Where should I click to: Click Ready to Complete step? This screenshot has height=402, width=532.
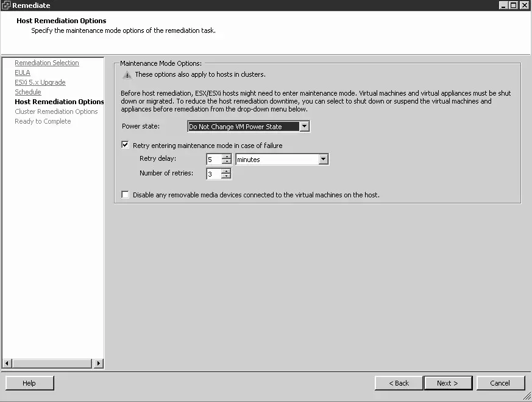pyautogui.click(x=43, y=121)
